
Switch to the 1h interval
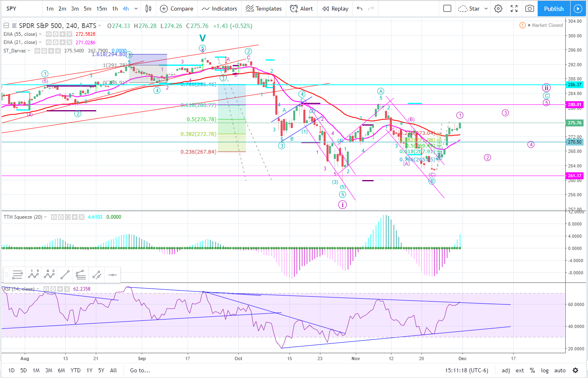pos(115,9)
